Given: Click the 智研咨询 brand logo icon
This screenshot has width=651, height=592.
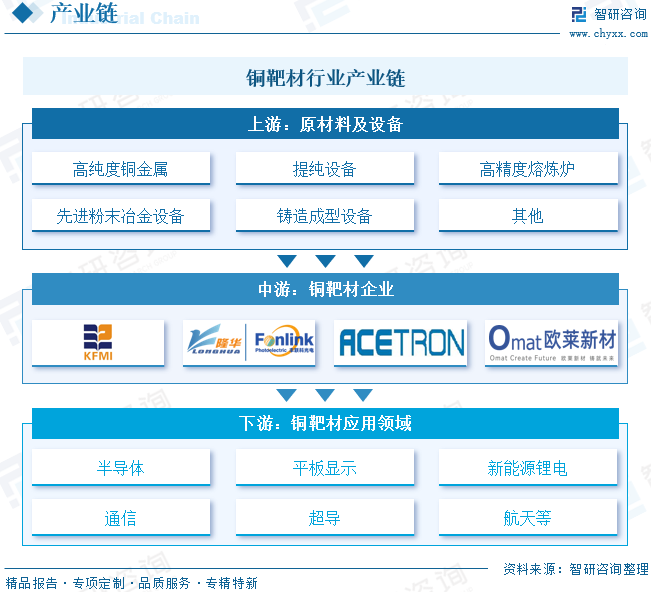Looking at the screenshot, I should [579, 14].
